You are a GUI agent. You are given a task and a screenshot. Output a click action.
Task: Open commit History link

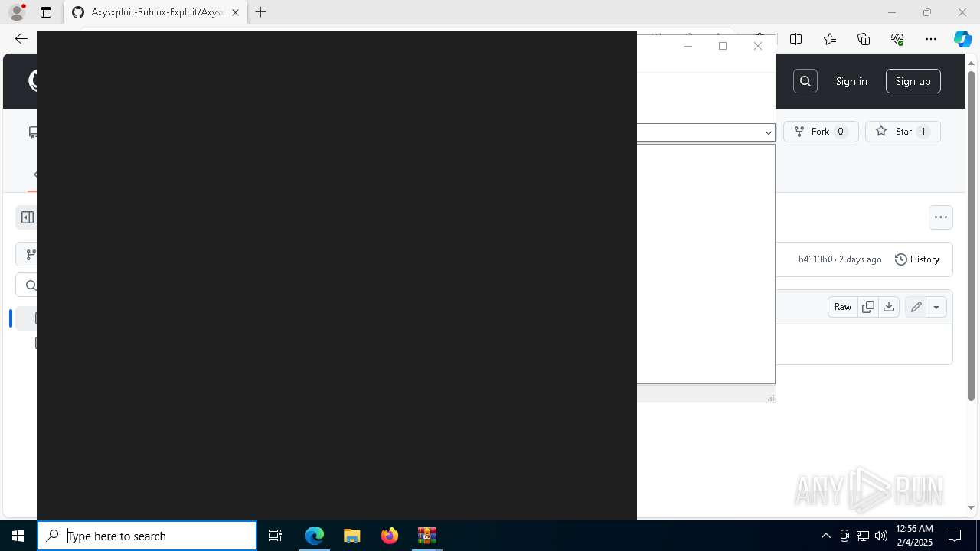click(x=917, y=259)
